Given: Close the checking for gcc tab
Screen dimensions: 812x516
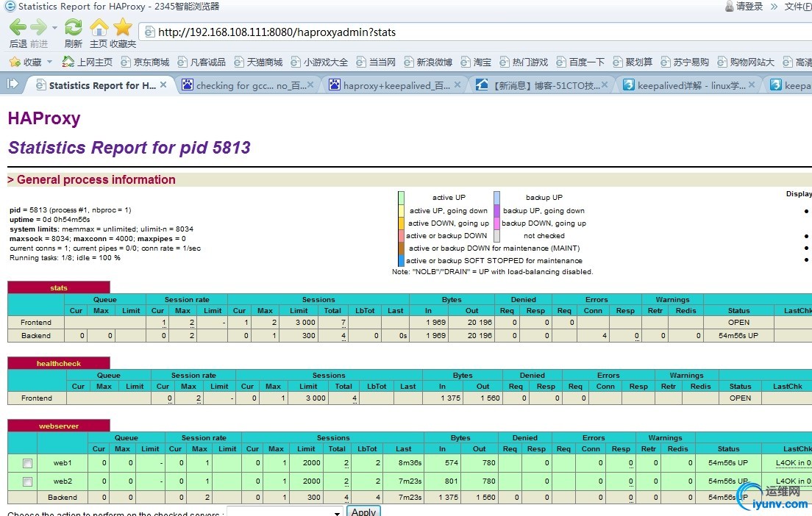Looking at the screenshot, I should (310, 85).
